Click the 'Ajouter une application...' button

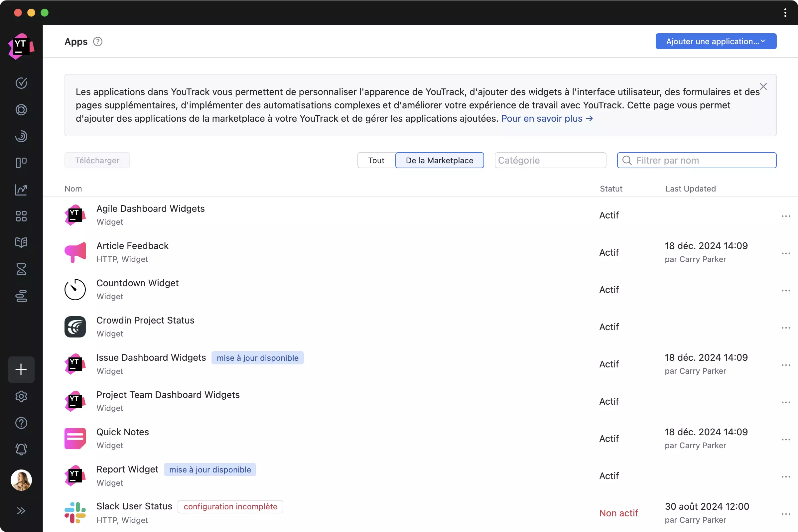(x=716, y=41)
